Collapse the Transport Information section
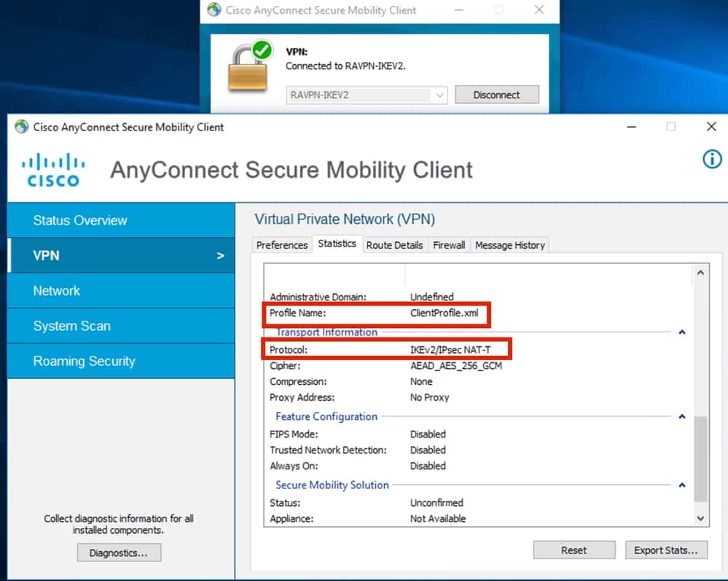Screen dimensions: 728x581 [681, 332]
